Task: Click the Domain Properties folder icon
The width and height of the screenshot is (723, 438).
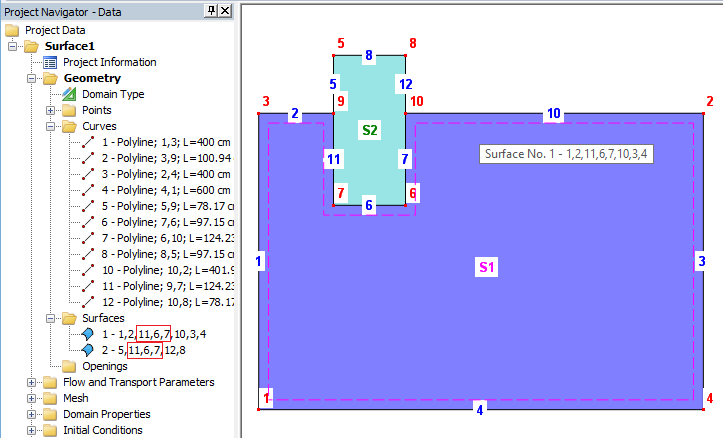Action: (x=50, y=414)
